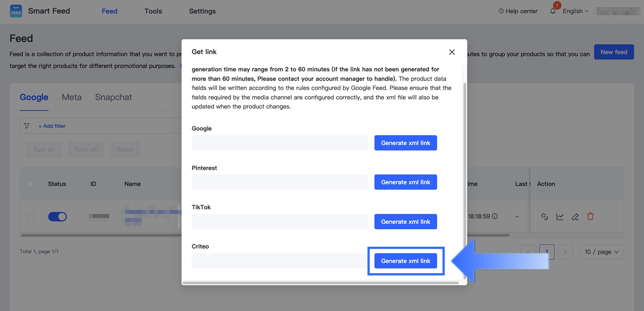Open the Tools menu

point(153,11)
